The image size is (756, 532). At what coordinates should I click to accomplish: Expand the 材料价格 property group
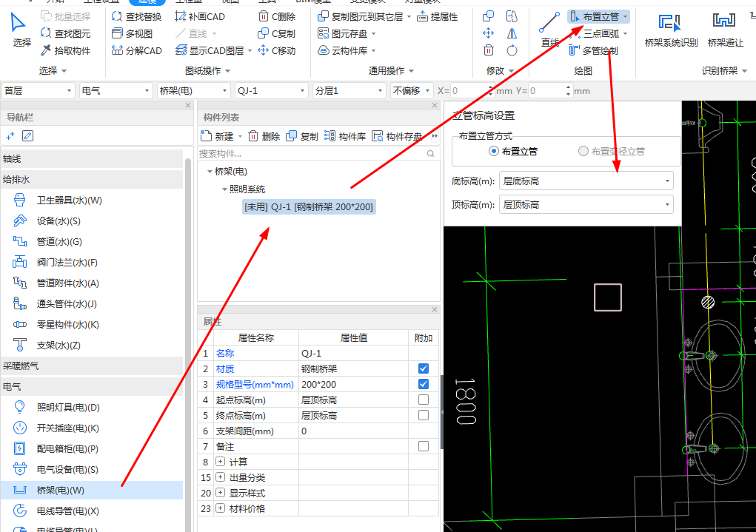[x=221, y=508]
